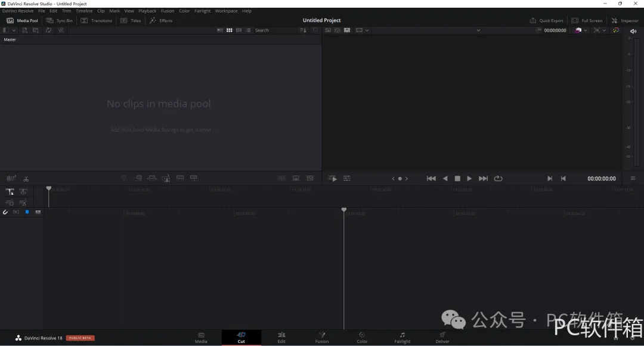Viewport: 644px width, 346px height.
Task: Show the Transitions browser
Action: click(x=97, y=20)
